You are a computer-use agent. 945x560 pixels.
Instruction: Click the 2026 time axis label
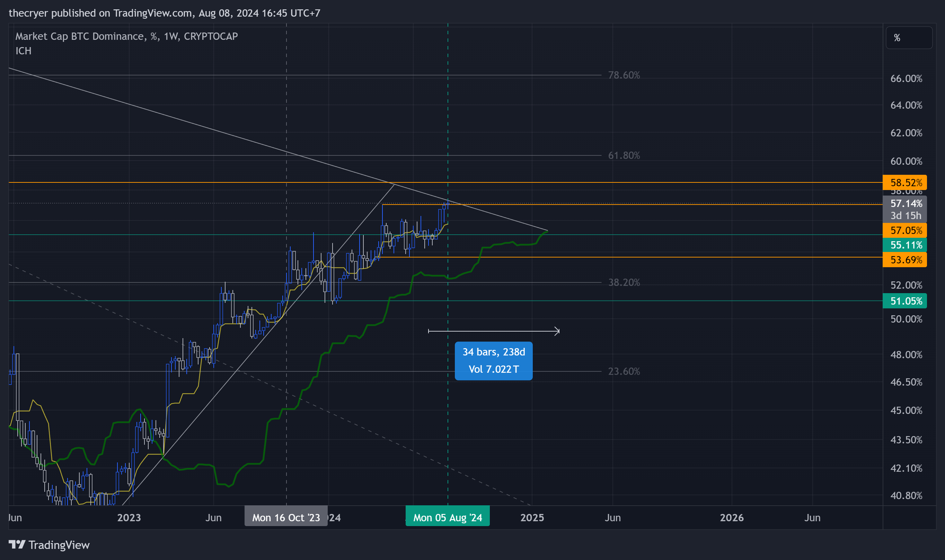click(x=732, y=517)
